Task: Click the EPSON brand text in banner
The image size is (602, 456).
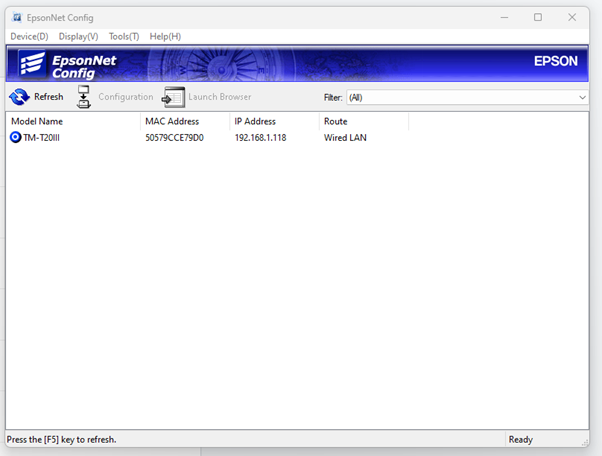Action: (556, 61)
